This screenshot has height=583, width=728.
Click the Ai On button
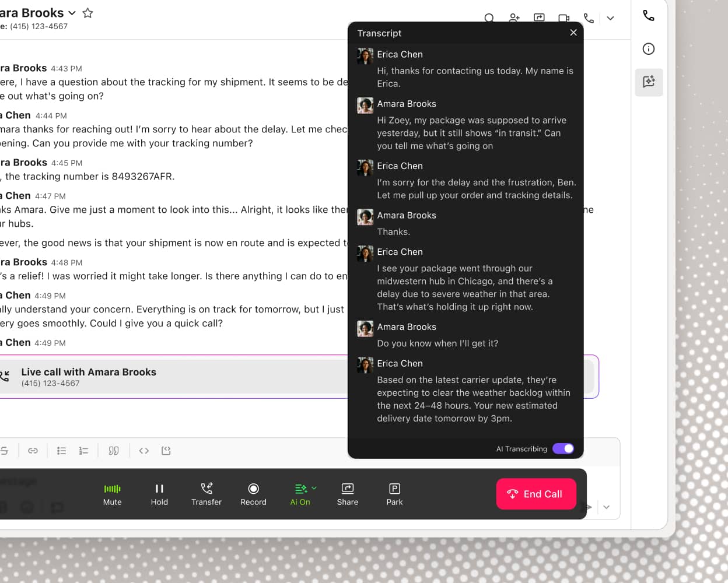[x=300, y=494]
